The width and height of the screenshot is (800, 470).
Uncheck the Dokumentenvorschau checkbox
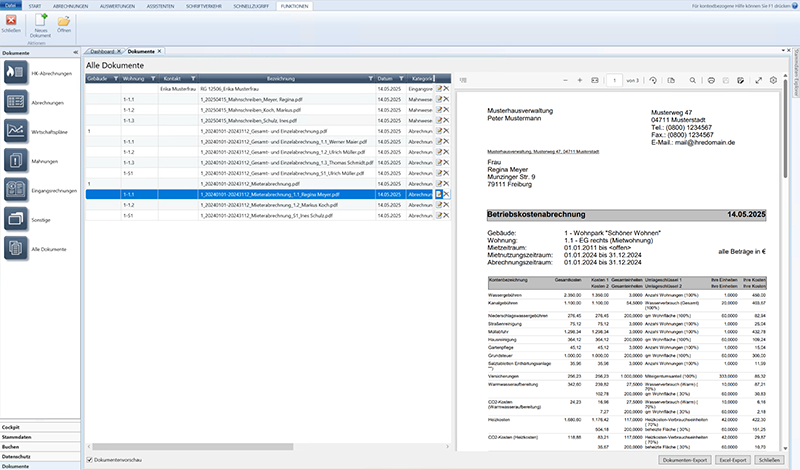pyautogui.click(x=90, y=460)
